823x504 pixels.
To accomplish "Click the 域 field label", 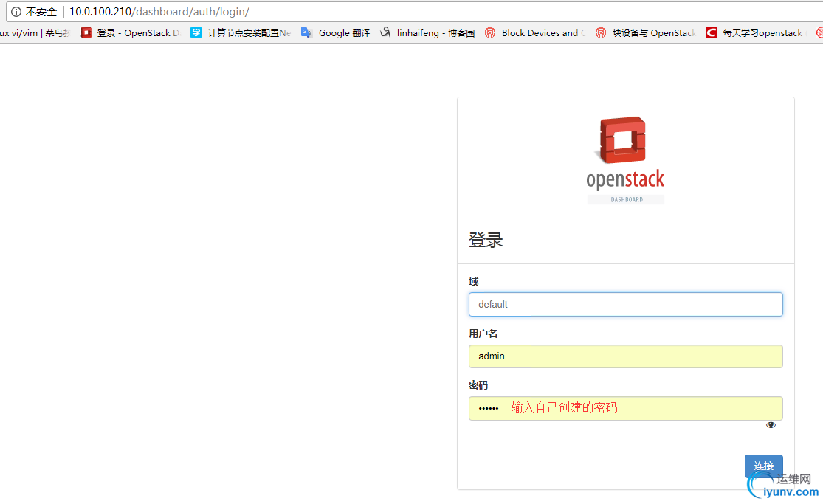I will [473, 281].
